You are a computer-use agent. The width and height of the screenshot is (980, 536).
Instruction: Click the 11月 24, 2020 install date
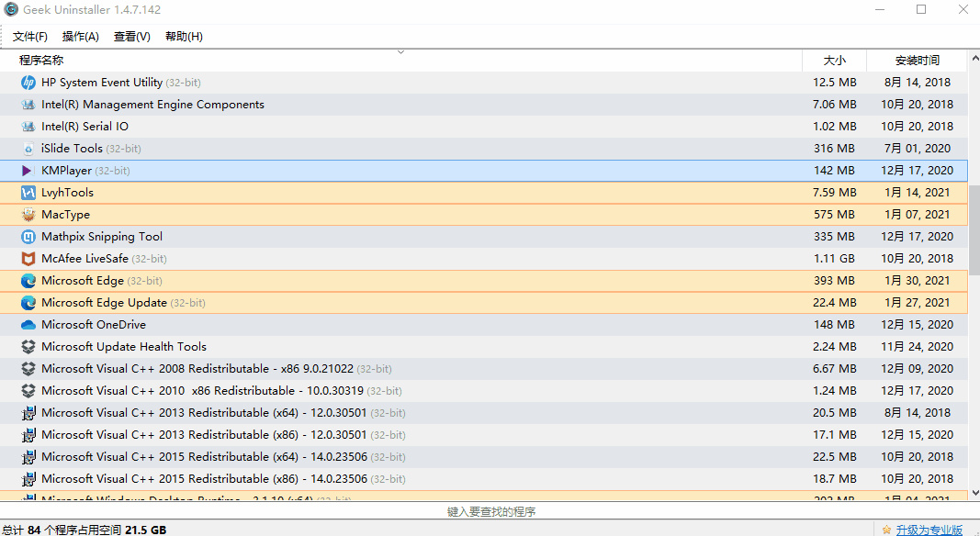tap(917, 347)
